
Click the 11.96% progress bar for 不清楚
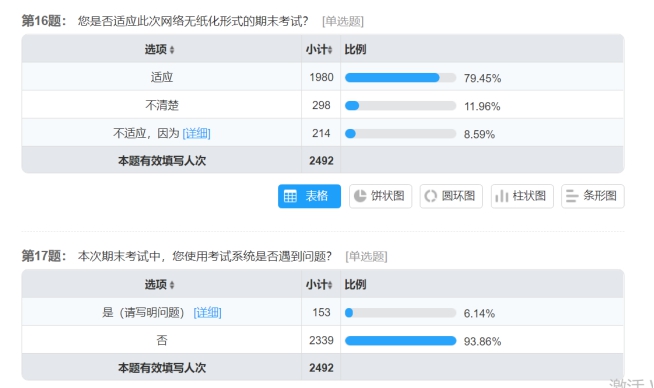400,106
